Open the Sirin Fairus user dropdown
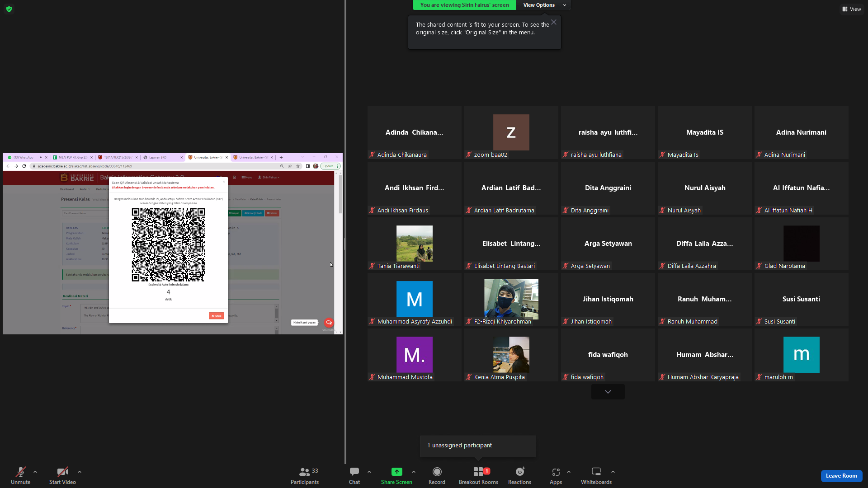This screenshot has height=488, width=868. tap(269, 178)
